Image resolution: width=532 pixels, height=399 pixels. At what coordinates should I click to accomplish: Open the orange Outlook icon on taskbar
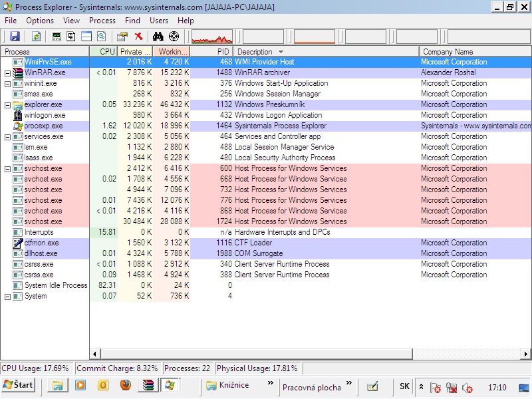tap(103, 385)
